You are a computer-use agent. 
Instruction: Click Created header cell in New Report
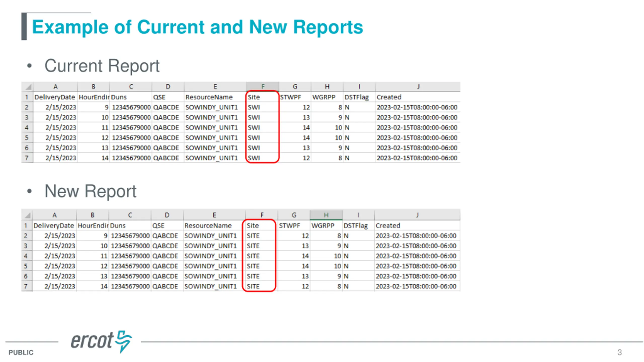417,225
